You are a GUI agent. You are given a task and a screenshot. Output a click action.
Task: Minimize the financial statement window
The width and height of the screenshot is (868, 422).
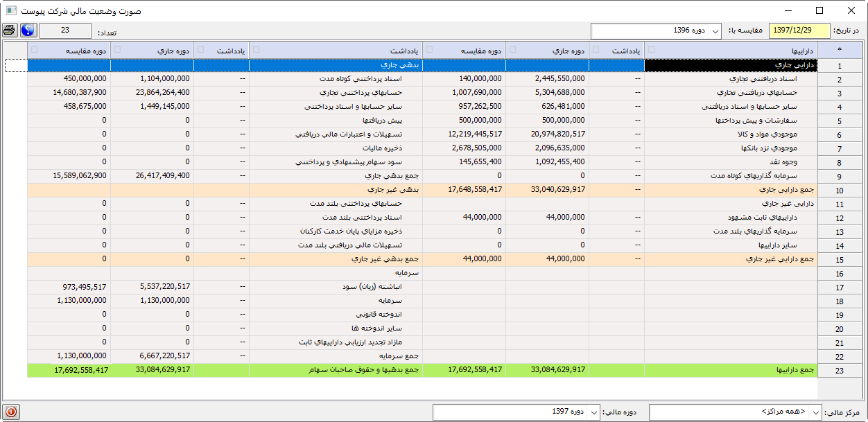(x=788, y=10)
